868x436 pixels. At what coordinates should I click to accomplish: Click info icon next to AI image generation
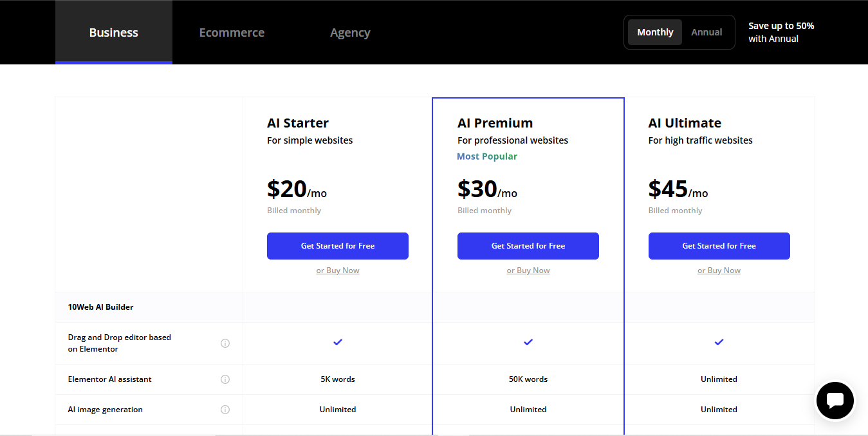[x=225, y=410]
